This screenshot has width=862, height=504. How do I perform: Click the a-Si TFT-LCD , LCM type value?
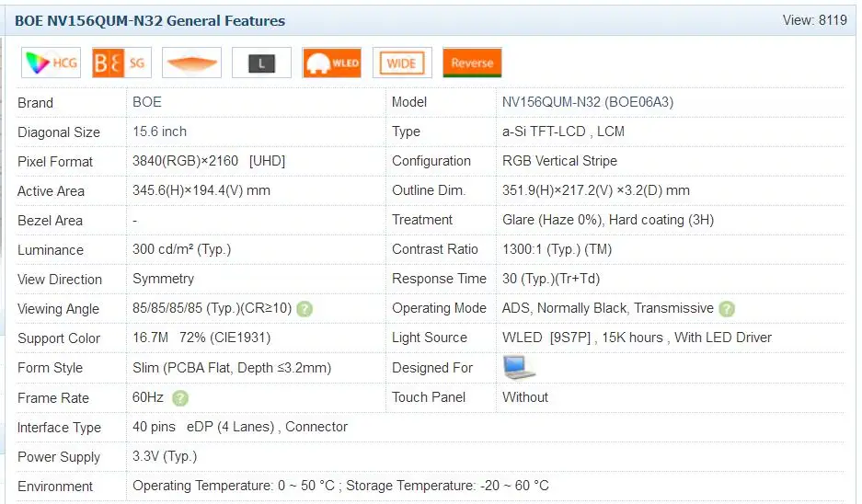pos(564,132)
